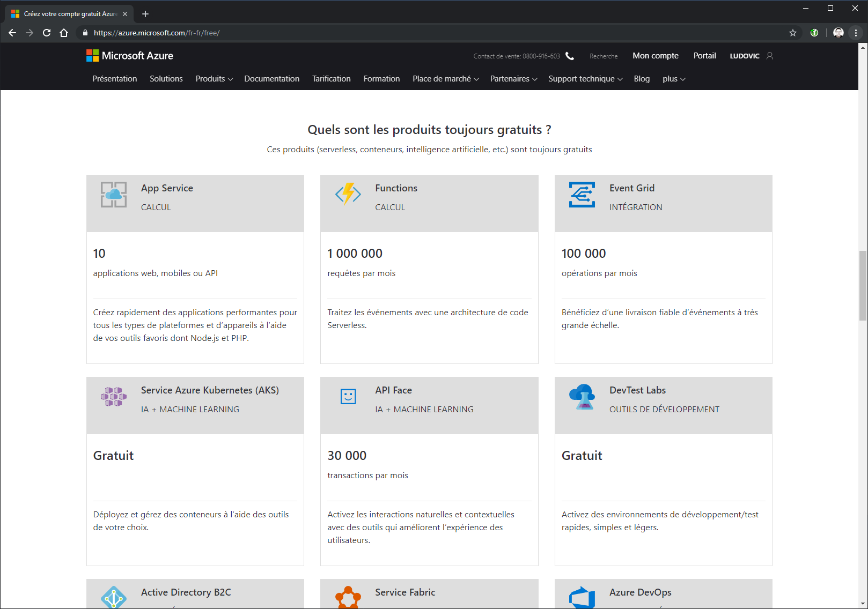Open the Chrome three-dot menu
Screen dimensions: 868x609
(856, 33)
